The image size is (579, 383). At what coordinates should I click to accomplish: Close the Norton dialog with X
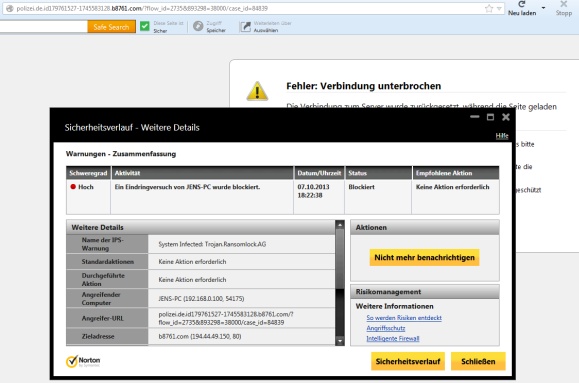click(506, 117)
